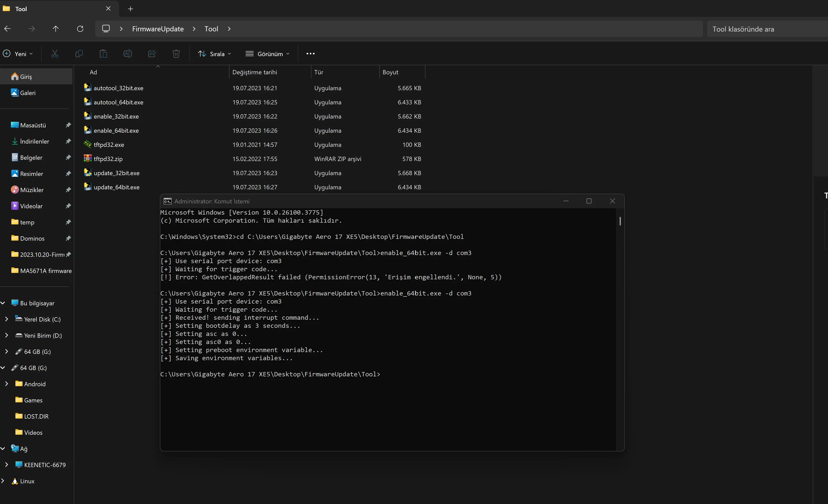Click the PC monitor icon in address bar
Image resolution: width=828 pixels, height=504 pixels.
pyautogui.click(x=106, y=29)
